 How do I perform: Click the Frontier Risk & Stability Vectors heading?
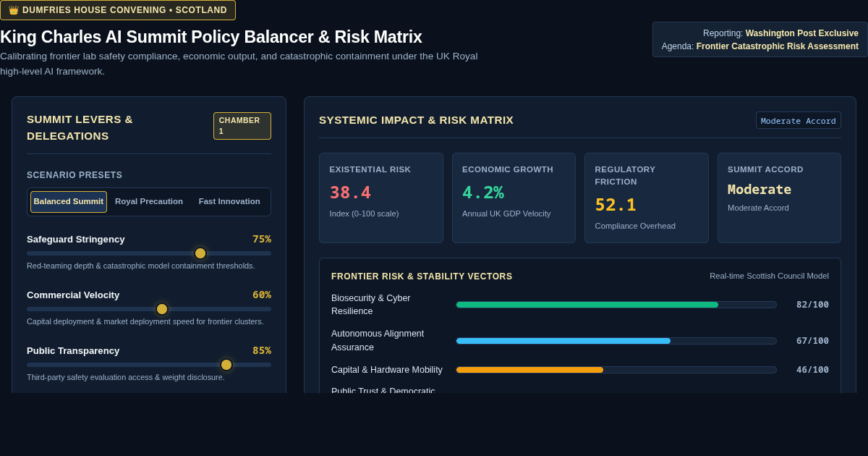click(422, 276)
